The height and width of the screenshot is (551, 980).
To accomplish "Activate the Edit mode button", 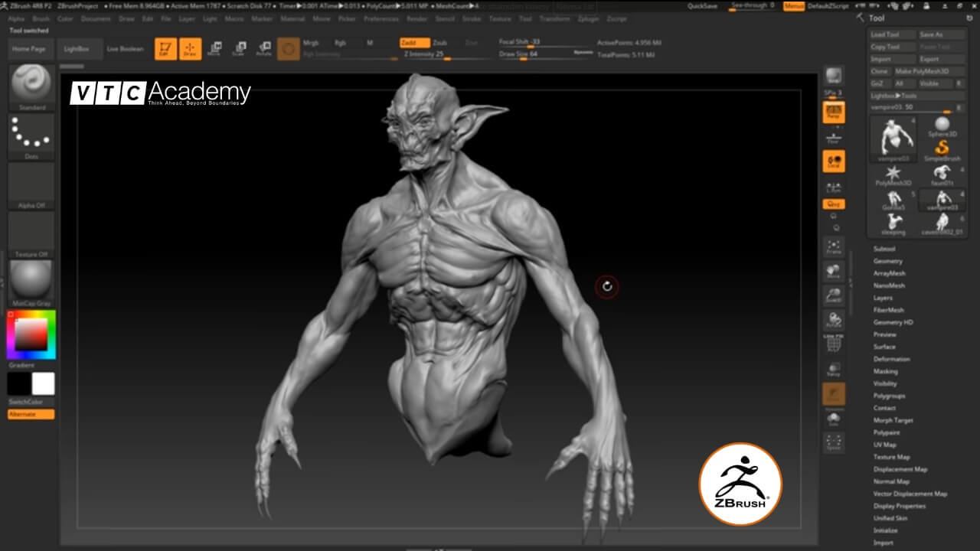I will tap(165, 49).
